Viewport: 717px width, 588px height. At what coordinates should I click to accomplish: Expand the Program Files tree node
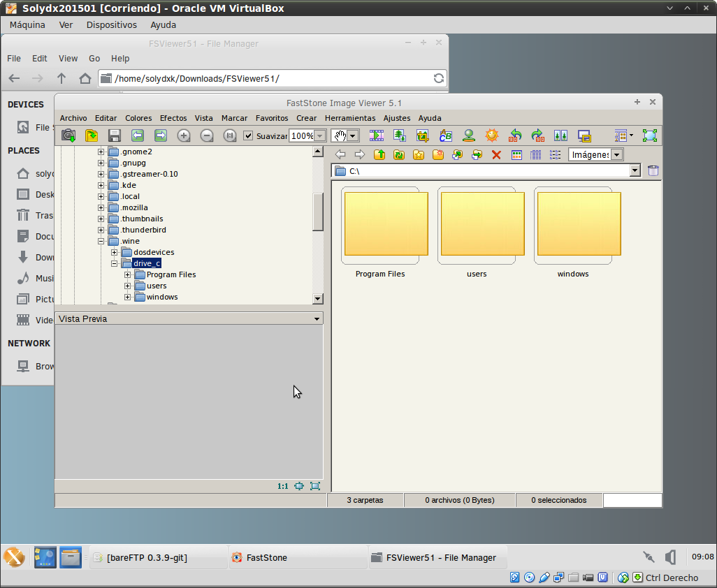(128, 274)
